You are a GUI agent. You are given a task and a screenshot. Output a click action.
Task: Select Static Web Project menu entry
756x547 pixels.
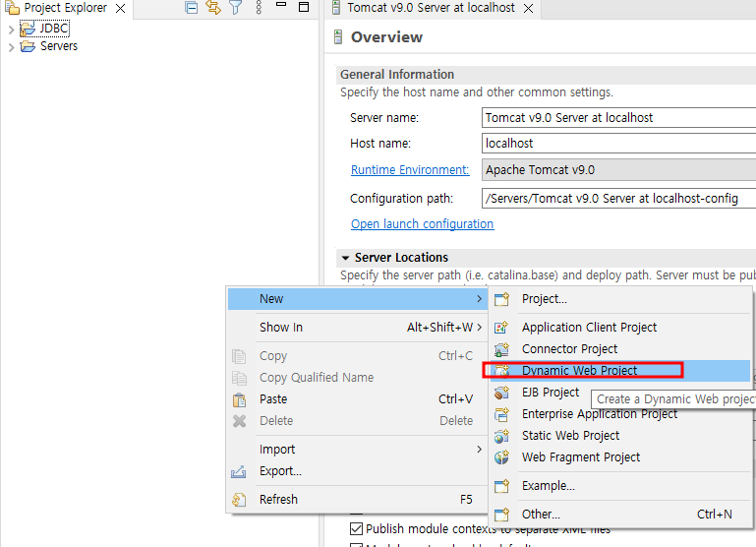[x=620, y=436]
